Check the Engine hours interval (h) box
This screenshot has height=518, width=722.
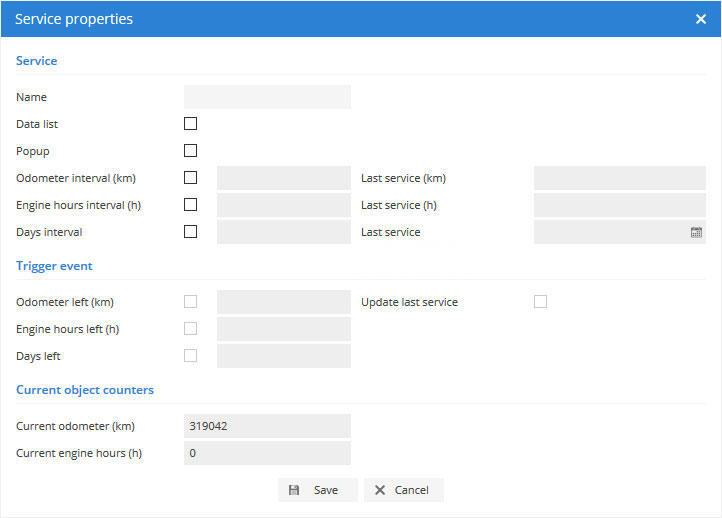(191, 205)
